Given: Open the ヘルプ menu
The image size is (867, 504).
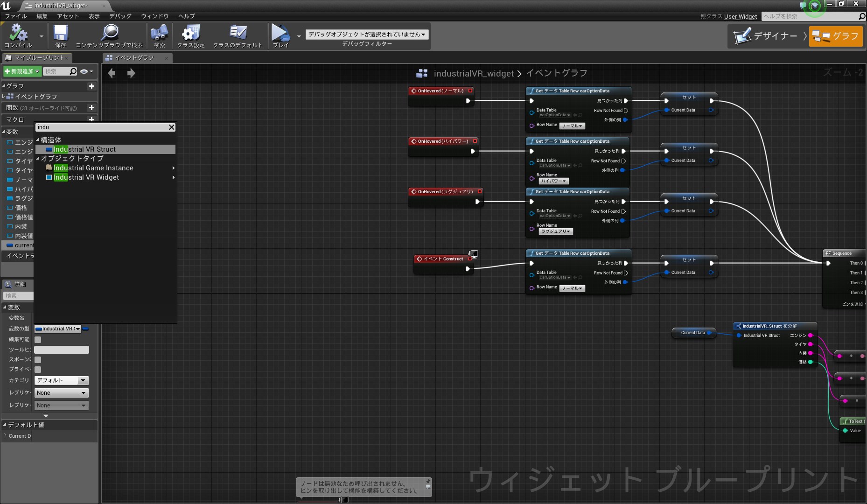Looking at the screenshot, I should tap(187, 16).
